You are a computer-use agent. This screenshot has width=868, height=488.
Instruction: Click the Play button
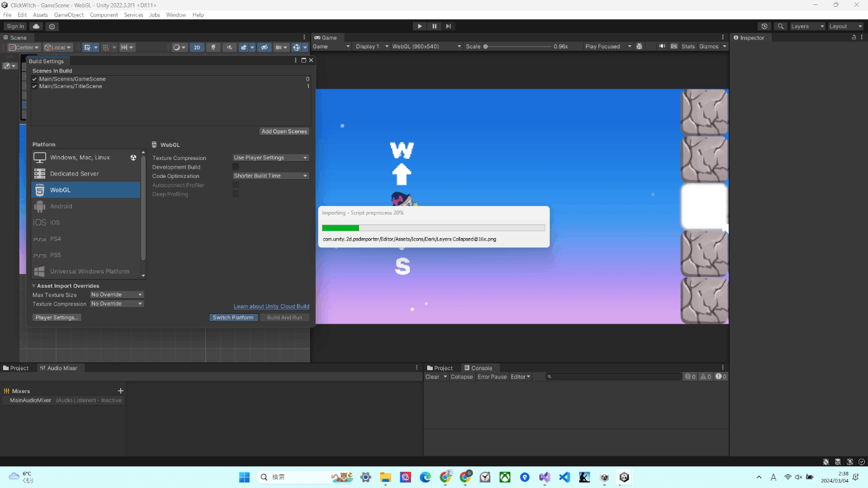420,26
